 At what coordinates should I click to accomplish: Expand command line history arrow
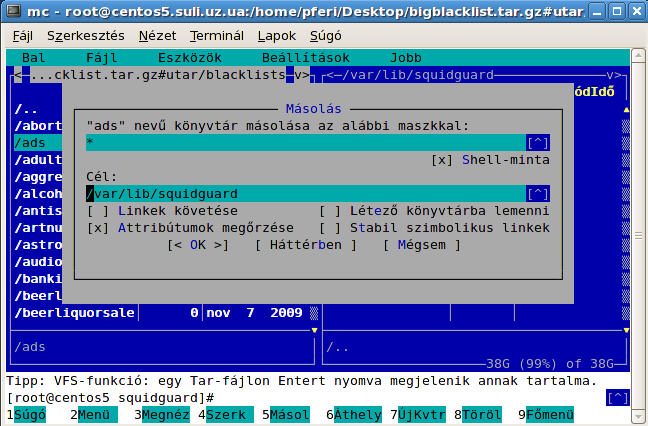pos(618,398)
